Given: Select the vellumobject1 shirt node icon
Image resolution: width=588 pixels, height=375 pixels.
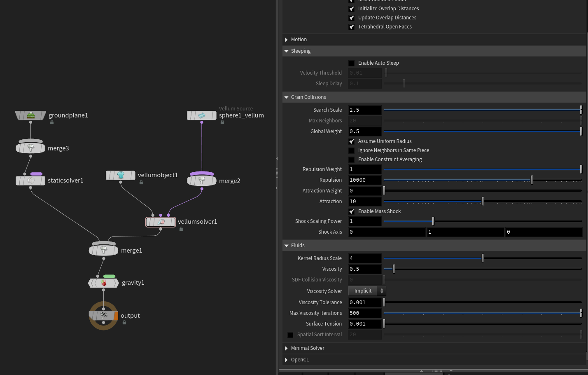Looking at the screenshot, I should point(121,175).
